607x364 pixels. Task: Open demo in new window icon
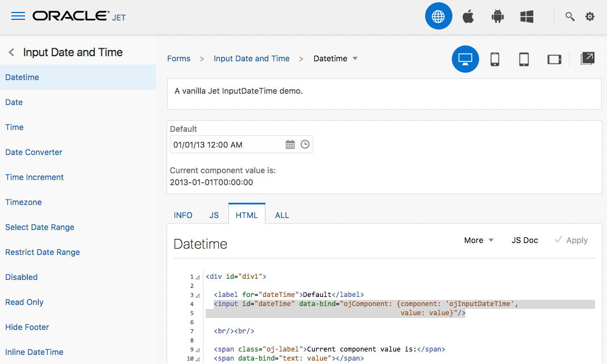click(587, 58)
